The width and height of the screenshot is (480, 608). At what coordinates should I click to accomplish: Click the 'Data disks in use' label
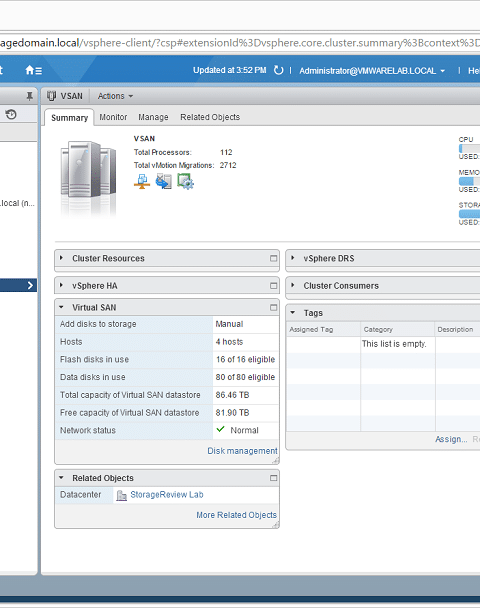(x=93, y=377)
